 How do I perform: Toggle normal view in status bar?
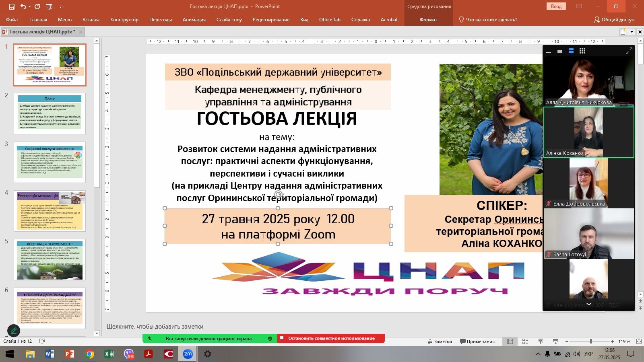[x=510, y=341]
